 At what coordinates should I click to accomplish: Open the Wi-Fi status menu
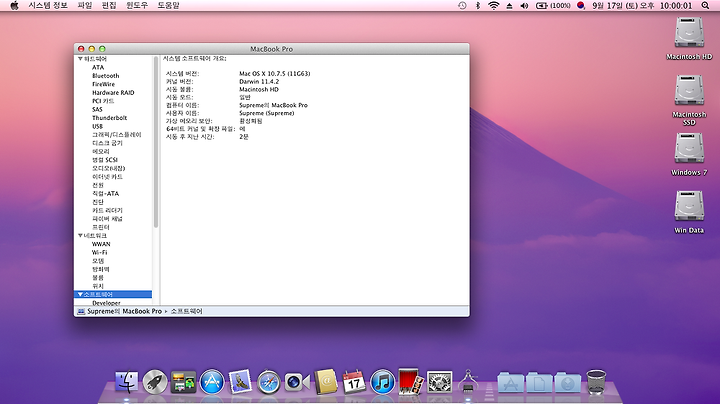point(494,6)
